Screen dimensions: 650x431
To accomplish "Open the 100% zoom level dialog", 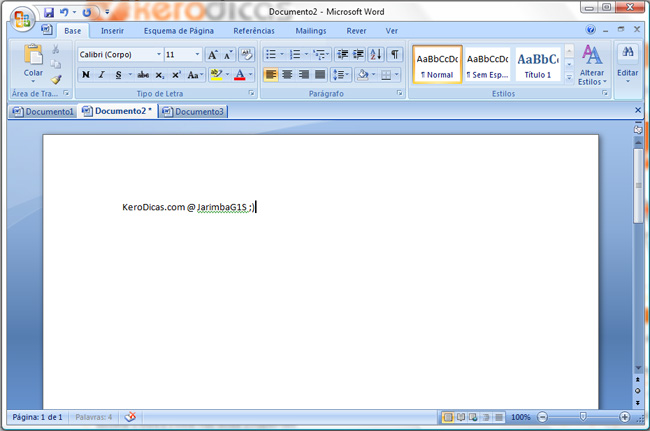I will pyautogui.click(x=521, y=417).
